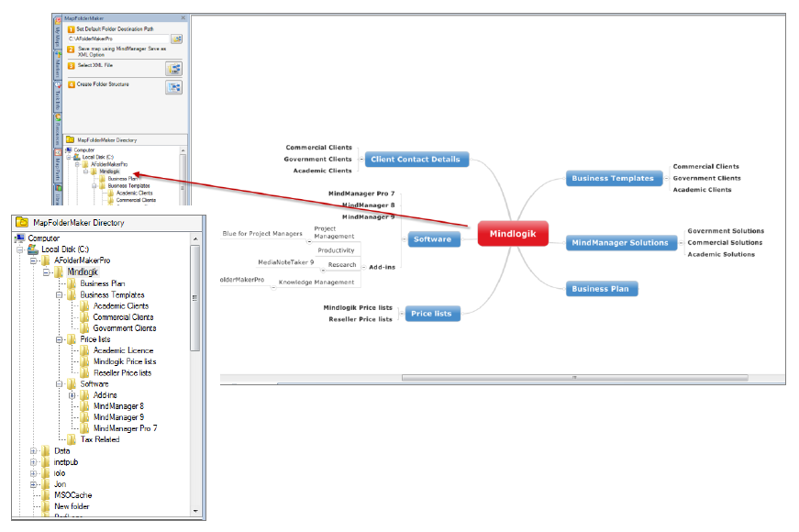Image resolution: width=799 pixels, height=532 pixels.
Task: Open the Markers side tab
Action: pyautogui.click(x=58, y=65)
